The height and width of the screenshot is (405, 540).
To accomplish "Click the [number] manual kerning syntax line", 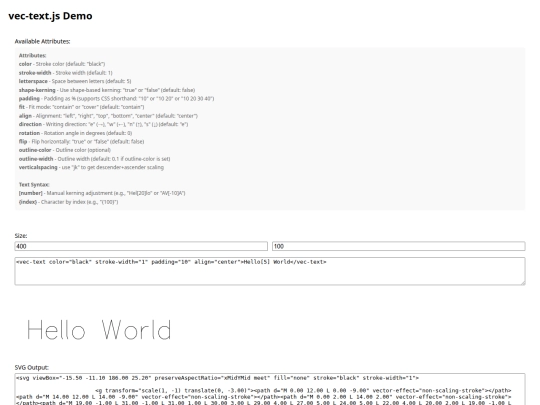I will click(102, 193).
